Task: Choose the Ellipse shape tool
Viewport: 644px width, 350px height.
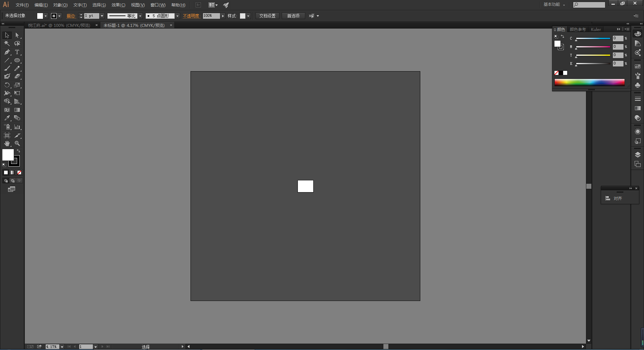Action: pos(17,60)
